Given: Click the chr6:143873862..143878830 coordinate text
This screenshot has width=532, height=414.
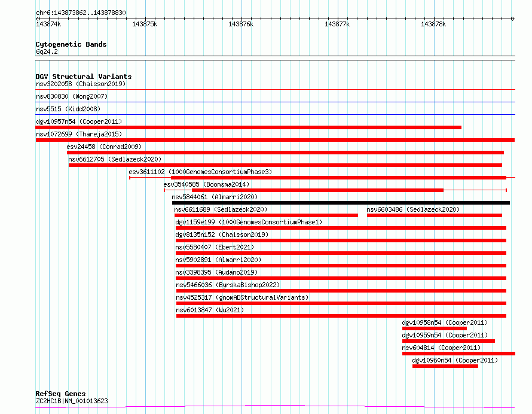Looking at the screenshot, I should (x=81, y=13).
